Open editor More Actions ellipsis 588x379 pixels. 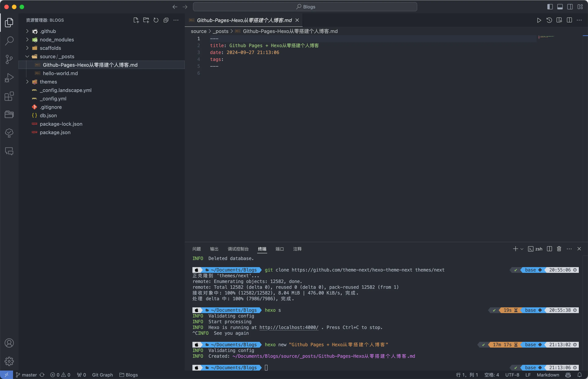point(579,20)
